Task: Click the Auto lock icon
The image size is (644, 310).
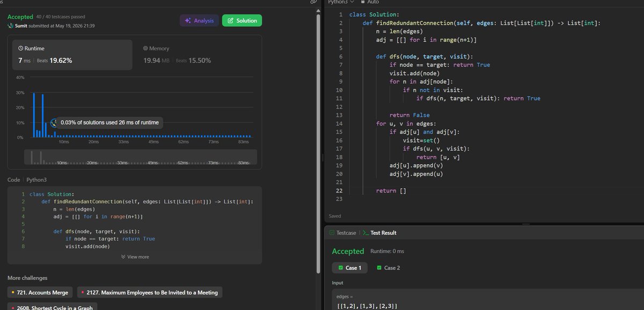Action: [362, 2]
